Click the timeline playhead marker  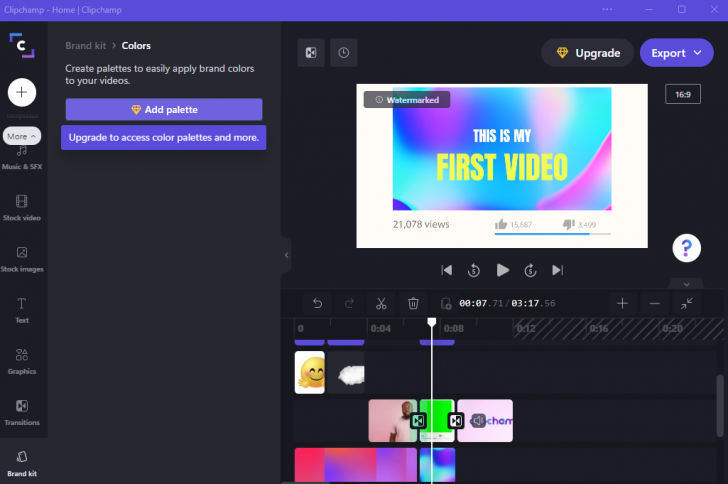432,322
